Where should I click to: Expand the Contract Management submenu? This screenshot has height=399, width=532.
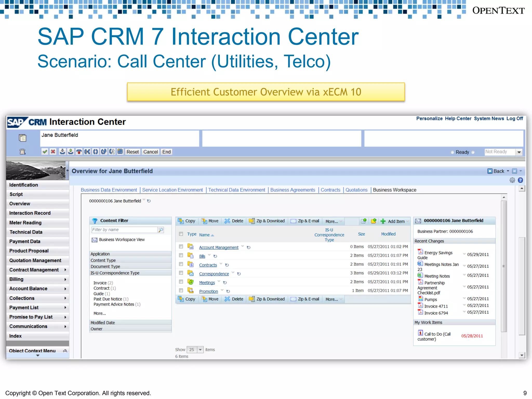tap(65, 270)
